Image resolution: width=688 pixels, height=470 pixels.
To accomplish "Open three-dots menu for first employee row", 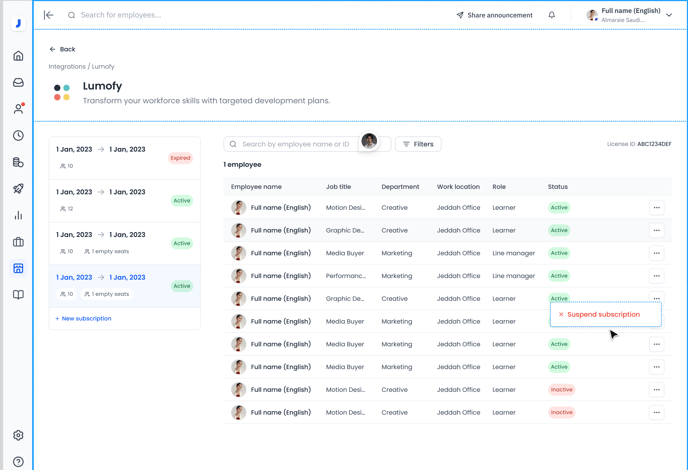I will (656, 208).
